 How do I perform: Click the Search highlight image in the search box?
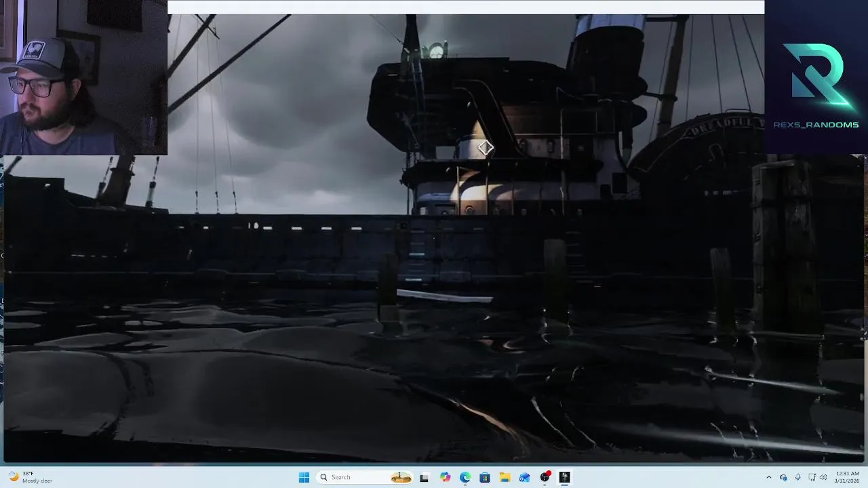(401, 477)
